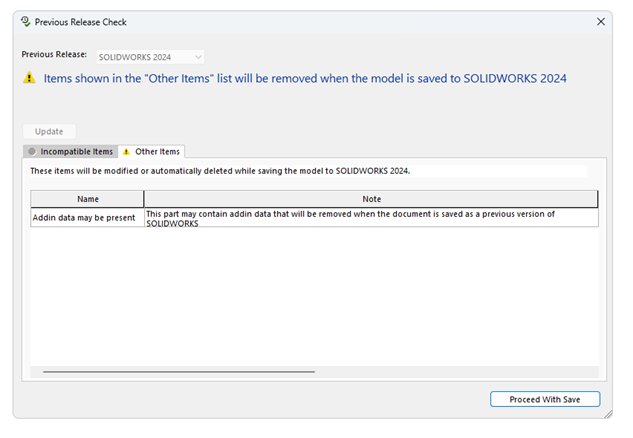Viewport: 633px width, 438px height.
Task: Click the dropdown arrow next to SOLIDWORKS 2024
Action: (199, 57)
